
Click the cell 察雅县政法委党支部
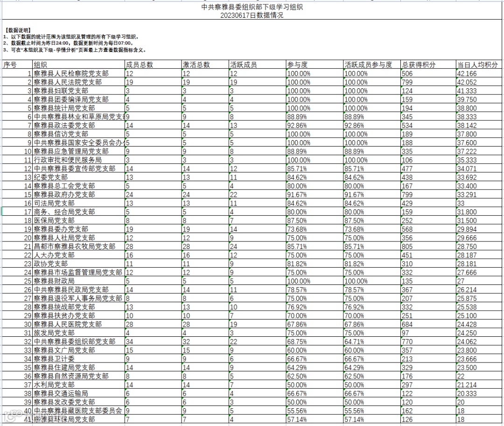point(79,125)
